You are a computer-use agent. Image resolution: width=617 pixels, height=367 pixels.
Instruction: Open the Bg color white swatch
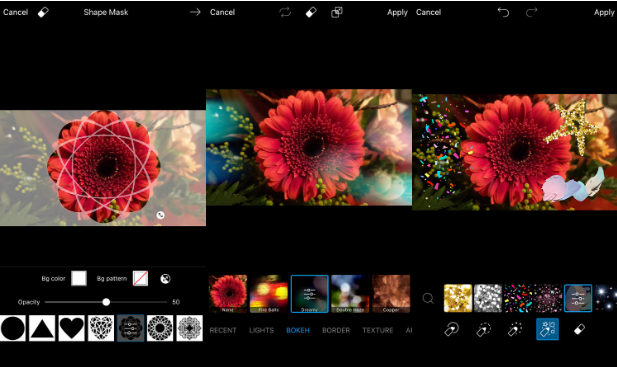click(79, 278)
